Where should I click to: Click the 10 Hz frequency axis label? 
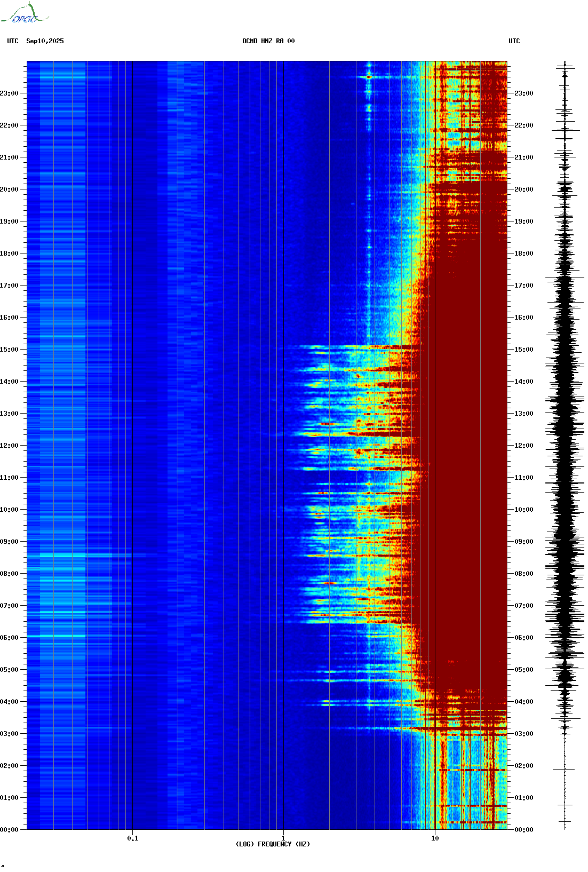pyautogui.click(x=435, y=838)
